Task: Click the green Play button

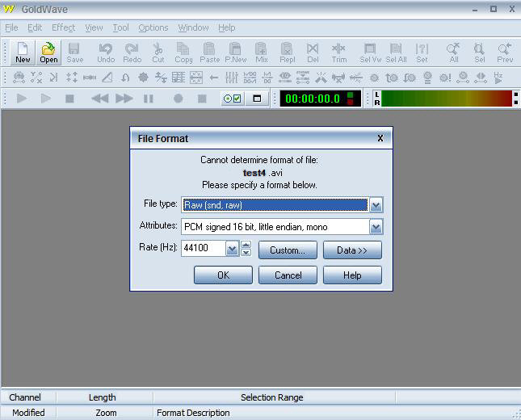Action: (22, 99)
